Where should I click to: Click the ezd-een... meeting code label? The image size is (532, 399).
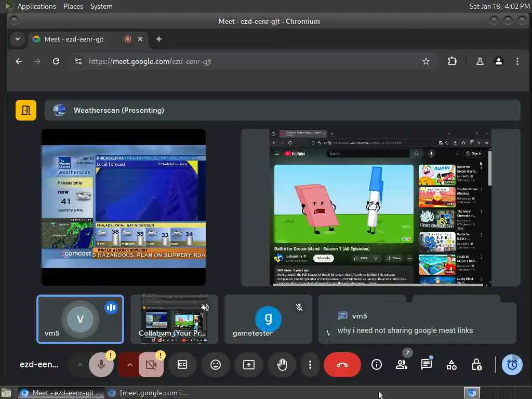(39, 364)
